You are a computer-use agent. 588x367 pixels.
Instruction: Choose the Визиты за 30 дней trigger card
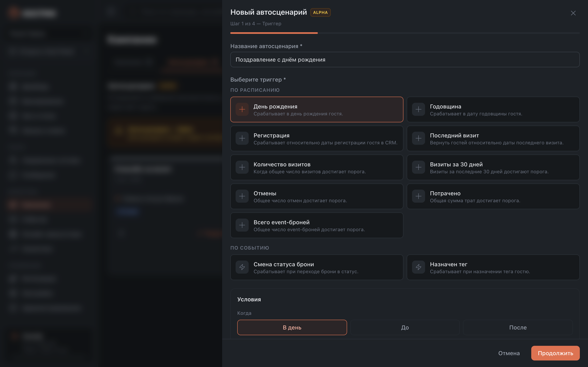493,167
